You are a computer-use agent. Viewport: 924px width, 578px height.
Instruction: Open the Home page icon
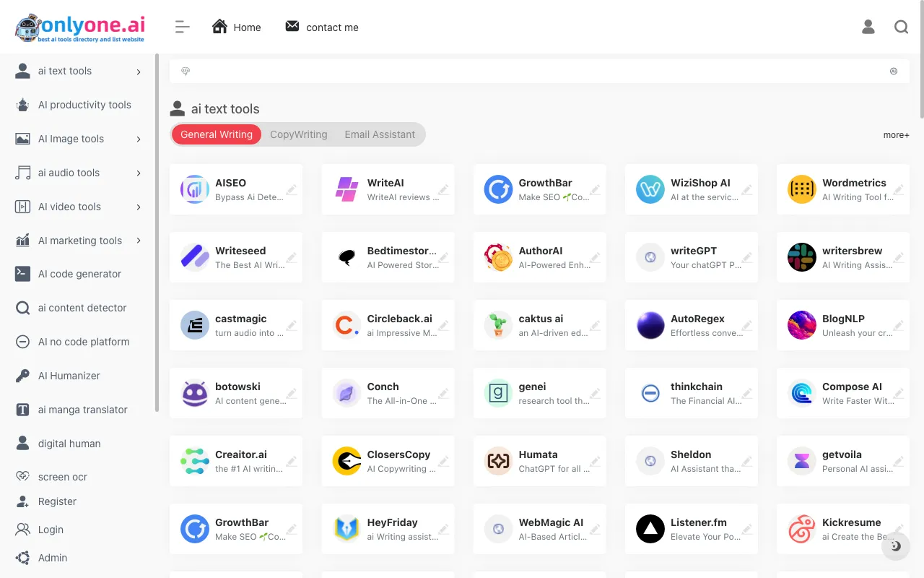[219, 27]
